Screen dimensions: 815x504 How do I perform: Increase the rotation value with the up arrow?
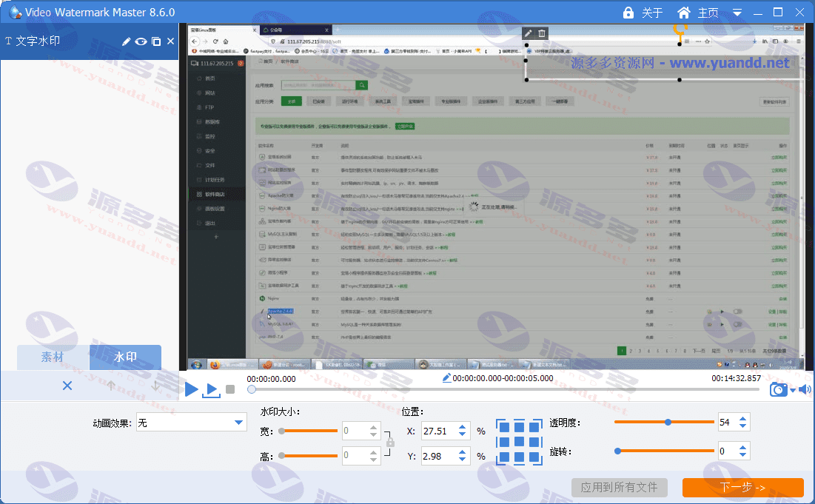pos(743,448)
